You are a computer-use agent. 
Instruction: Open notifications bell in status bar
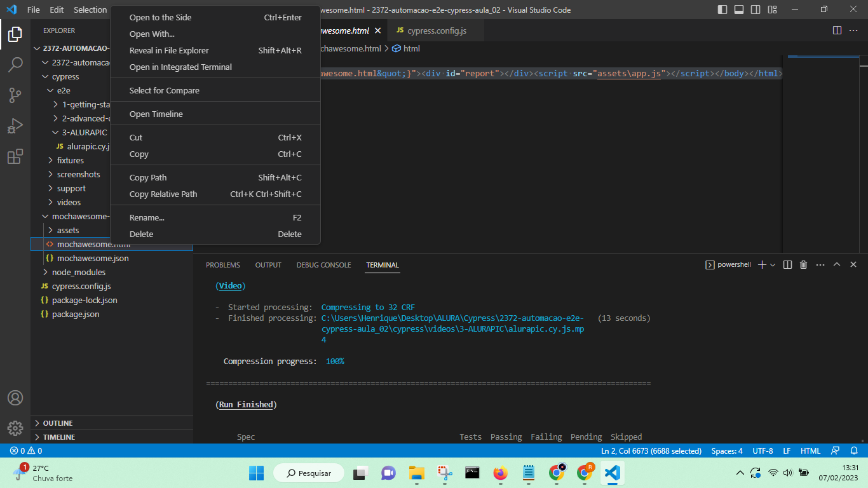[x=853, y=451]
